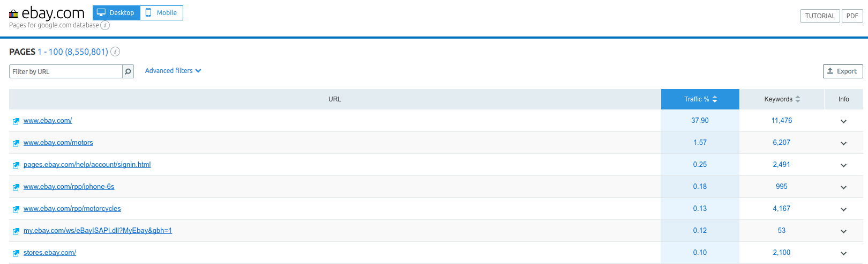This screenshot has height=264, width=868.
Task: Expand info chevron for motorcycles row
Action: pos(843,209)
